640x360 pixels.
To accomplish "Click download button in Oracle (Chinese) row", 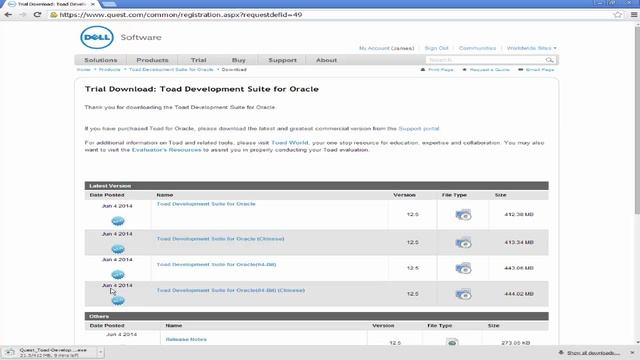I will tap(118, 249).
